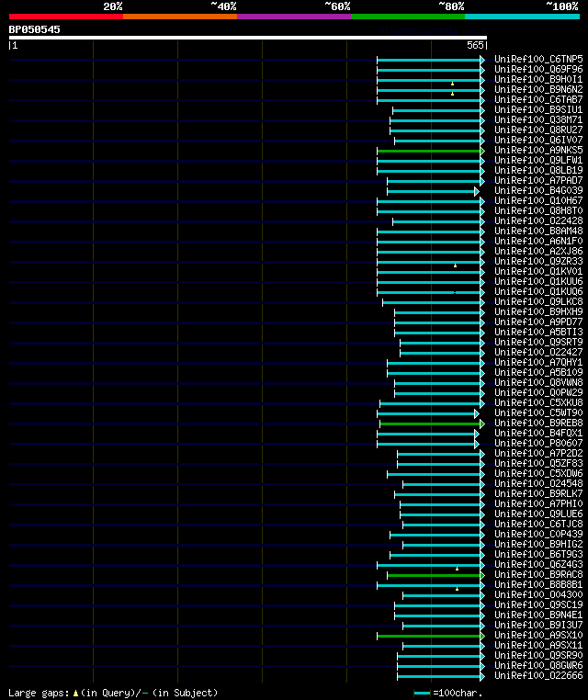Select the UniRef100_Q9LFW1 hit label
The width and height of the screenshot is (588, 700).
(x=538, y=160)
